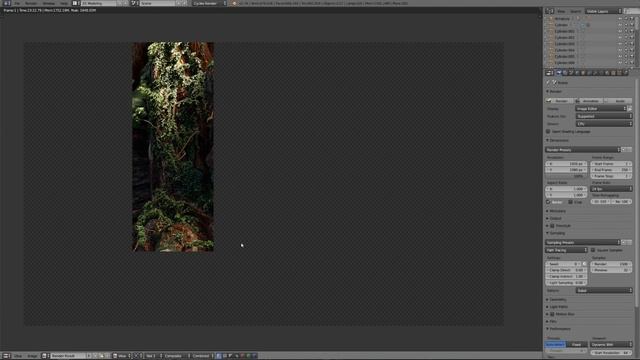Click the Blender logo icon in top bar
The width and height of the screenshot is (640, 360).
[x=234, y=3]
